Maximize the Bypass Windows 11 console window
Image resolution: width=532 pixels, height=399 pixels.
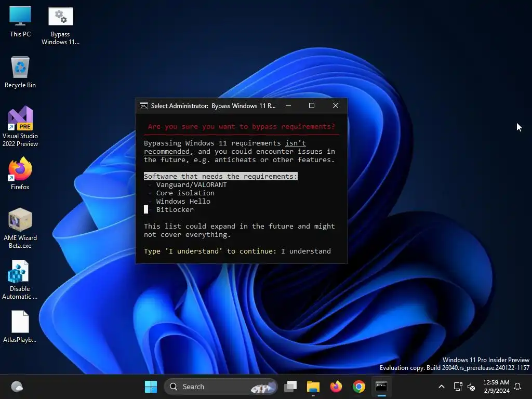(312, 106)
